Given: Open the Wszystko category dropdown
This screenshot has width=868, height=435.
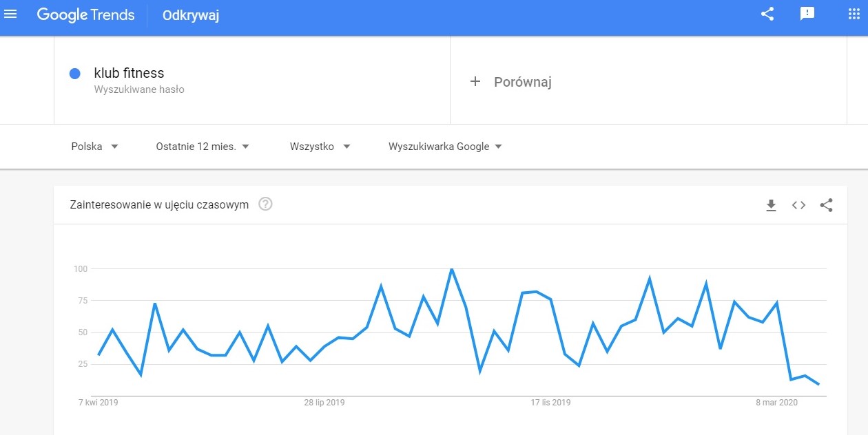Looking at the screenshot, I should [x=320, y=147].
